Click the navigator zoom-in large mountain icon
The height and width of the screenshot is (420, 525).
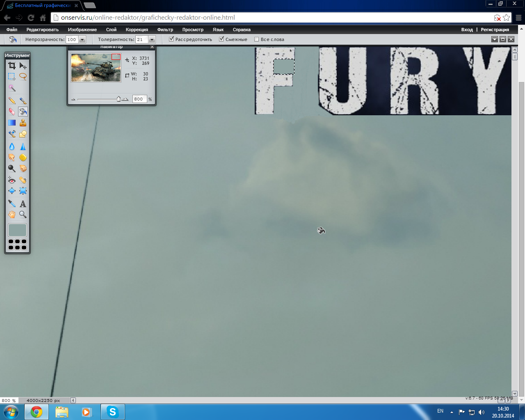click(x=125, y=99)
